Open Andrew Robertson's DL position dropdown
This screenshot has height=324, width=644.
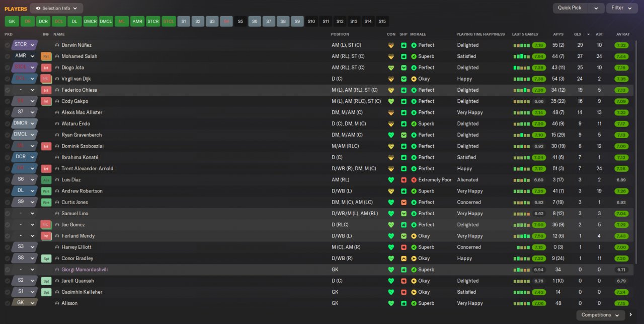coord(25,191)
